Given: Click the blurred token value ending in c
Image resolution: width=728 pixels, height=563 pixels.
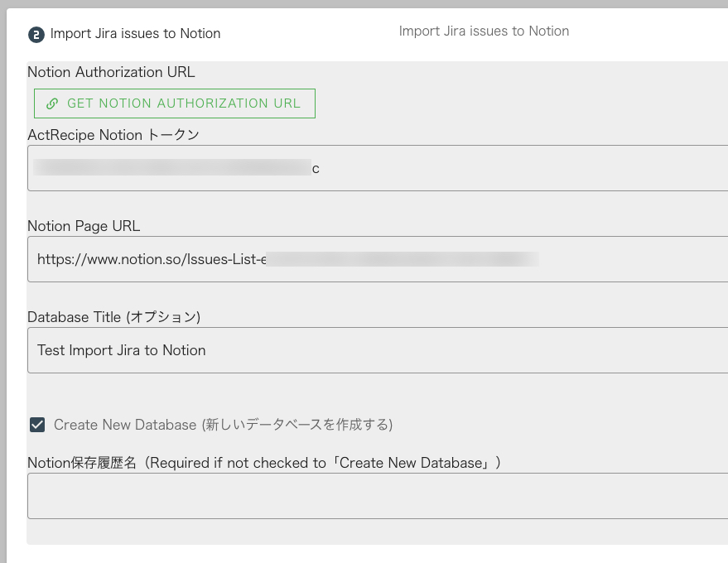Looking at the screenshot, I should click(x=176, y=168).
